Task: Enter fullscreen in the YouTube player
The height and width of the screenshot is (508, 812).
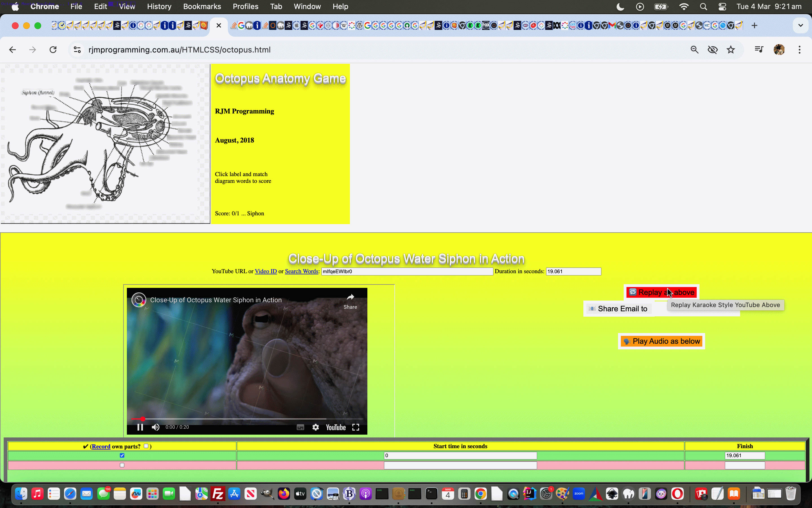Action: pyautogui.click(x=356, y=427)
